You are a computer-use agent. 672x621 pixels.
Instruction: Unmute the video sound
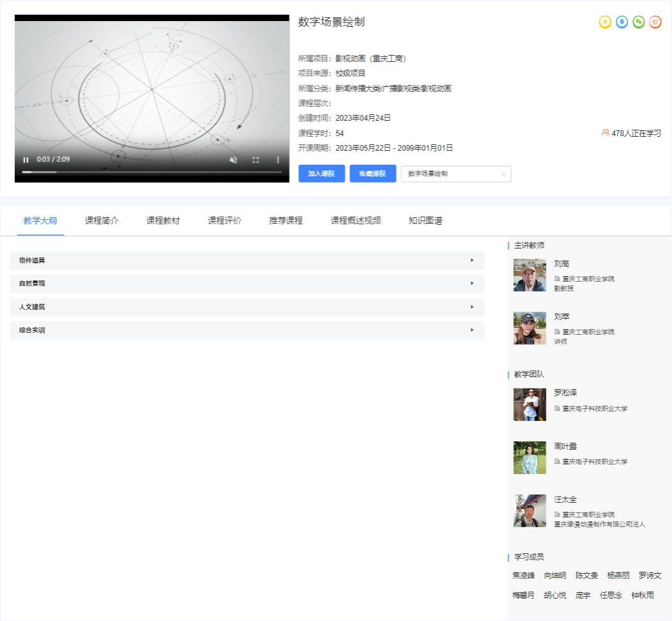click(x=234, y=160)
